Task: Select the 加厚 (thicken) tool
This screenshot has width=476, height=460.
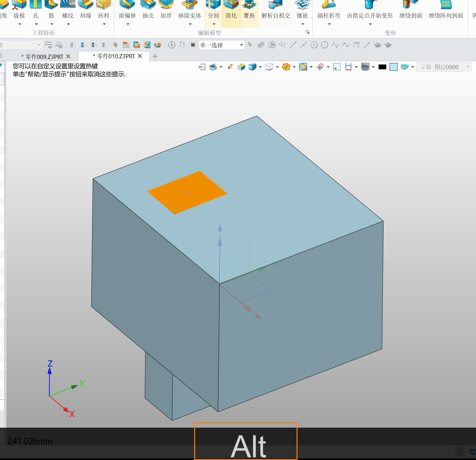Action: pyautogui.click(x=166, y=10)
